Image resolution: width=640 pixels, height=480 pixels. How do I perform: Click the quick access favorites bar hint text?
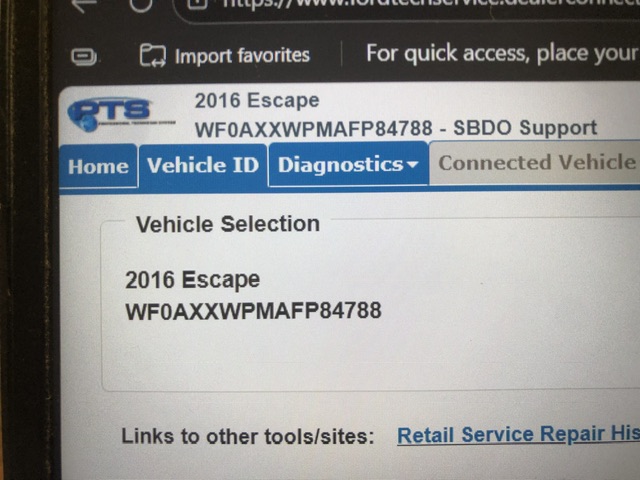pyautogui.click(x=503, y=53)
